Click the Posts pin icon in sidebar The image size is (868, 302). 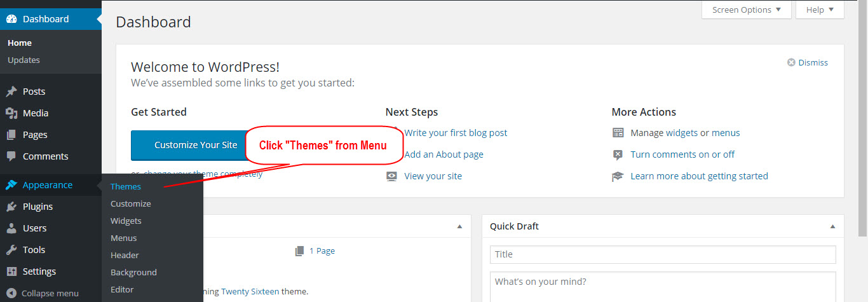pyautogui.click(x=11, y=92)
